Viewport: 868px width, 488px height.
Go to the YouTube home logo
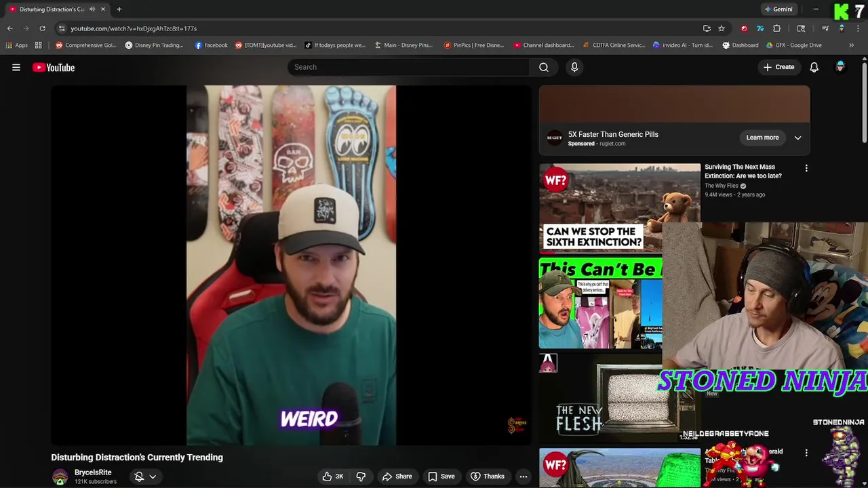click(x=54, y=67)
